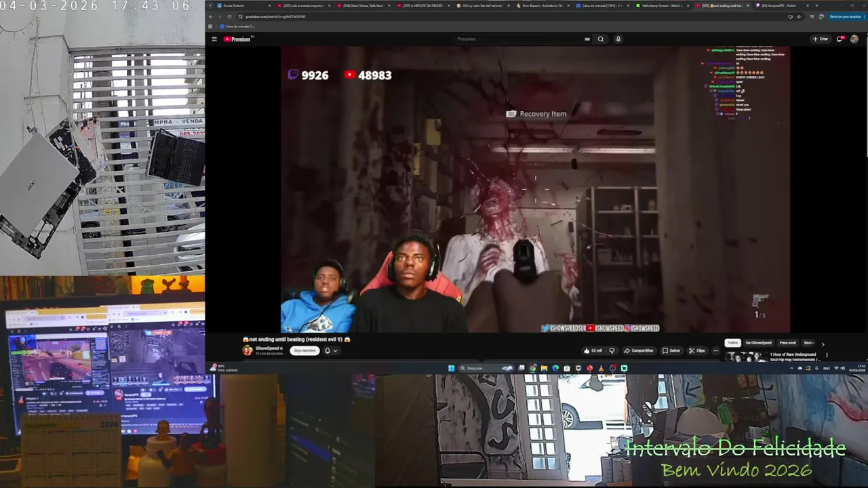This screenshot has height=488, width=868.
Task: Select the De IShowSpeed filter chip
Action: (758, 343)
